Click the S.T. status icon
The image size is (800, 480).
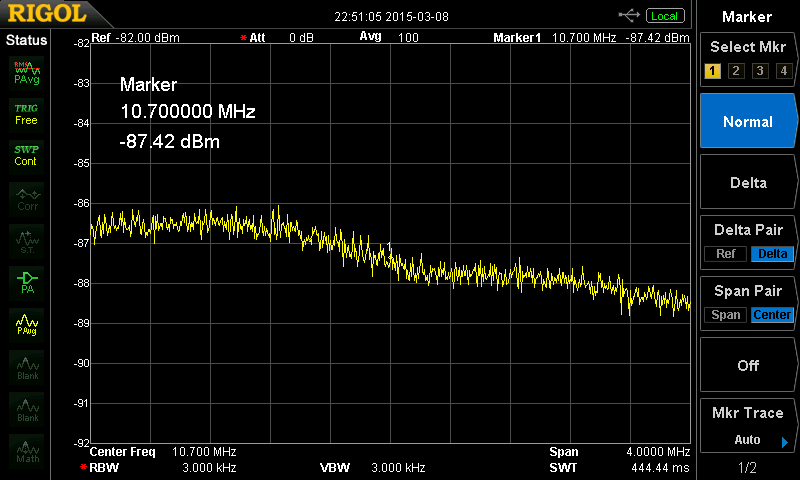(x=27, y=241)
